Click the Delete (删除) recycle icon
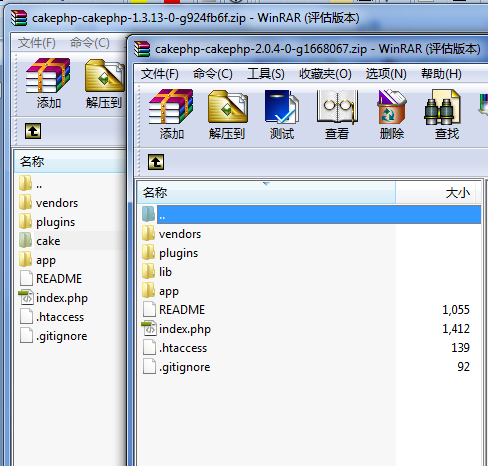 [x=392, y=114]
